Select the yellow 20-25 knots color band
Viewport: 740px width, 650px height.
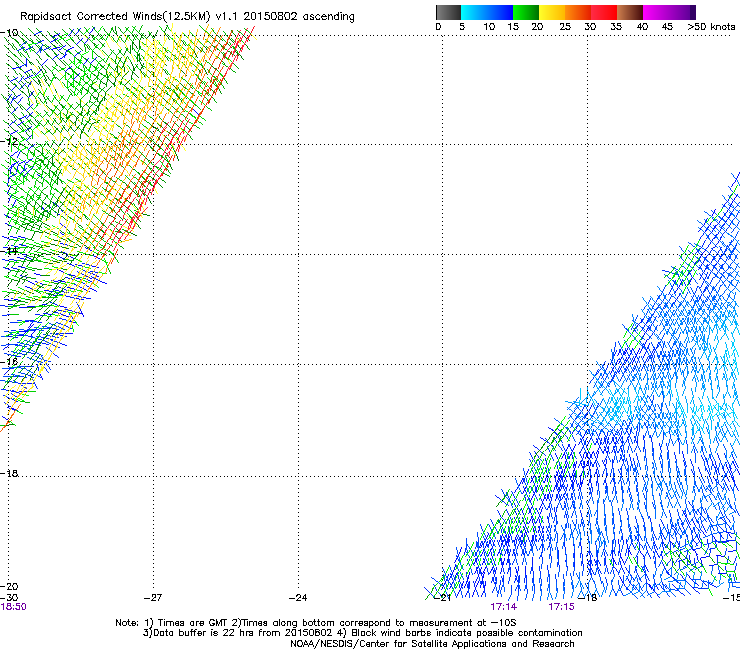552,12
